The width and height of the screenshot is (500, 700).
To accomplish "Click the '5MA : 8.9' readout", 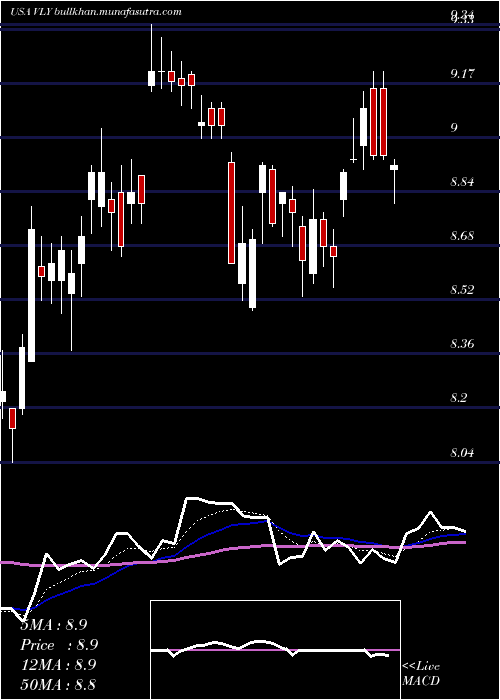I will tap(54, 625).
